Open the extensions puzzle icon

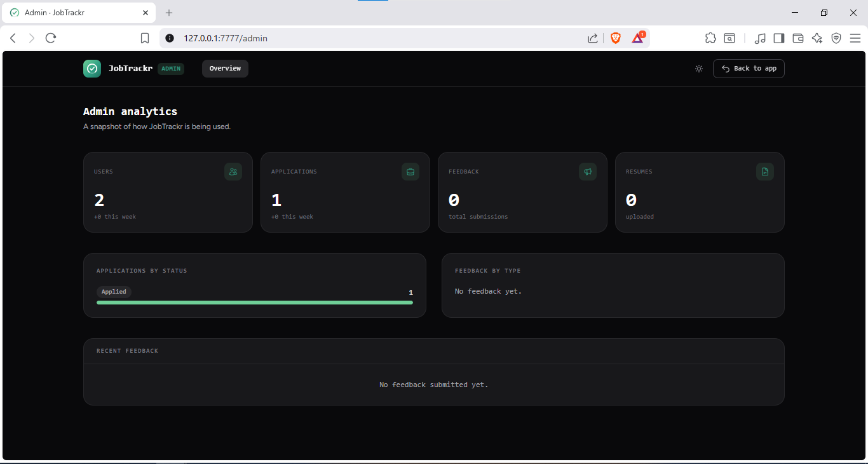pyautogui.click(x=710, y=38)
